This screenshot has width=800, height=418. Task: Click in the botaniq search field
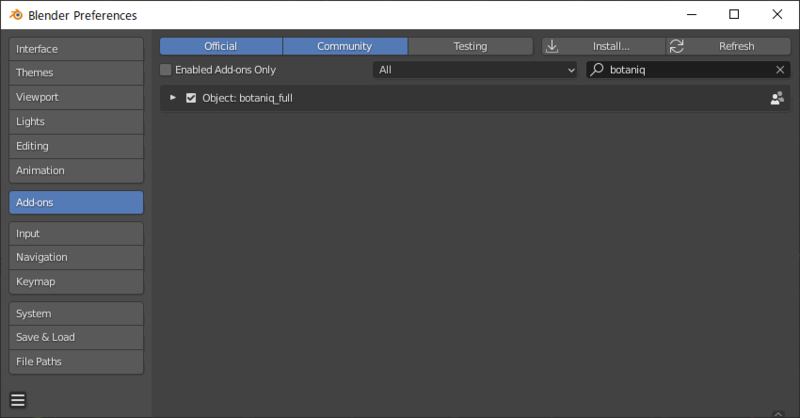(x=688, y=70)
